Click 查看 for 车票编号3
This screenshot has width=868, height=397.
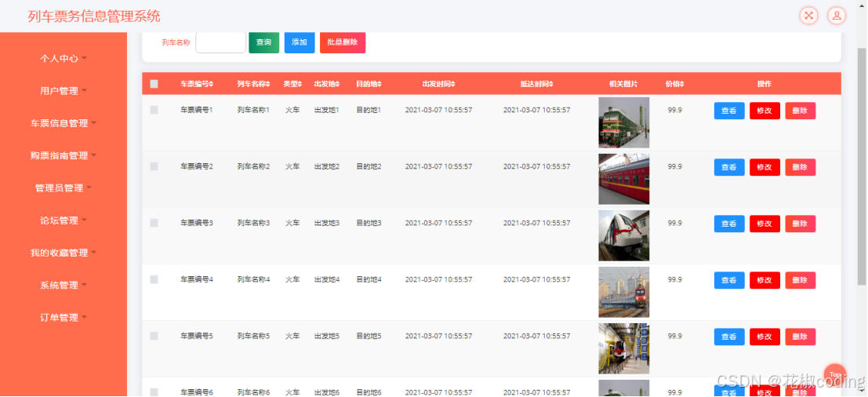pos(729,224)
